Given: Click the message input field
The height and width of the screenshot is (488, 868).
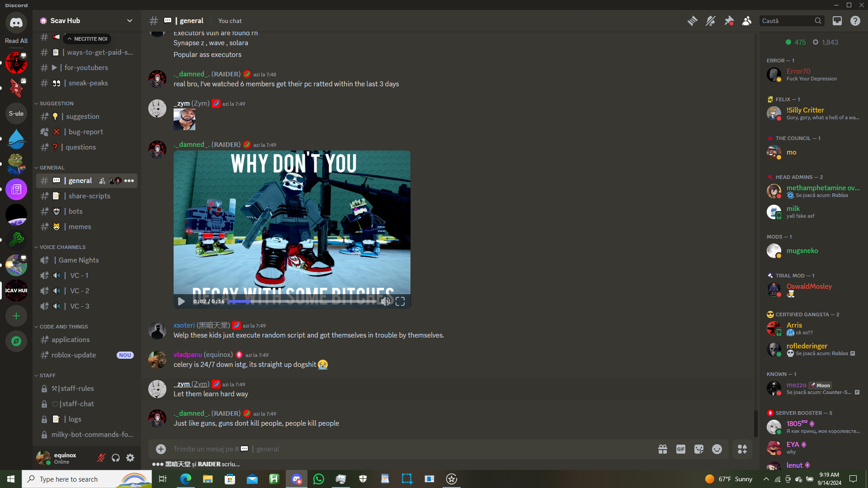Looking at the screenshot, I should pos(407,449).
